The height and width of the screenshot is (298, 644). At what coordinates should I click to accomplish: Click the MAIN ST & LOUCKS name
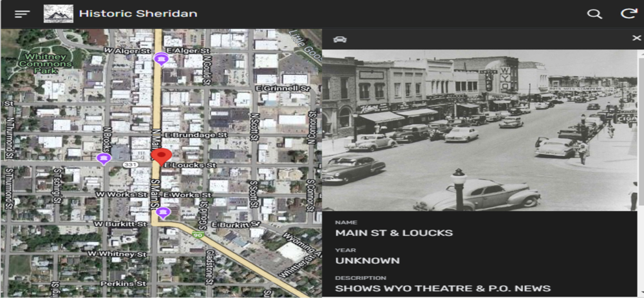tap(394, 233)
